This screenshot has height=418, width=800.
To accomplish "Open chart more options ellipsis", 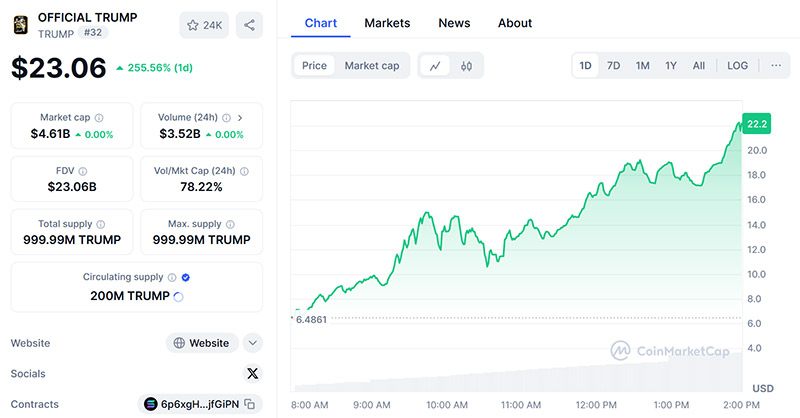I will pos(776,66).
